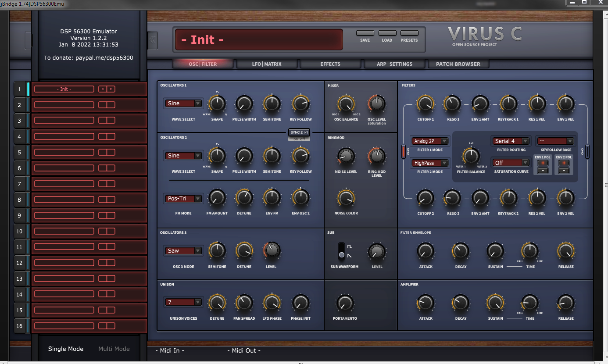Viewport: 608px width, 364px height.
Task: Click the OSC Balance knob
Action: pos(346,103)
